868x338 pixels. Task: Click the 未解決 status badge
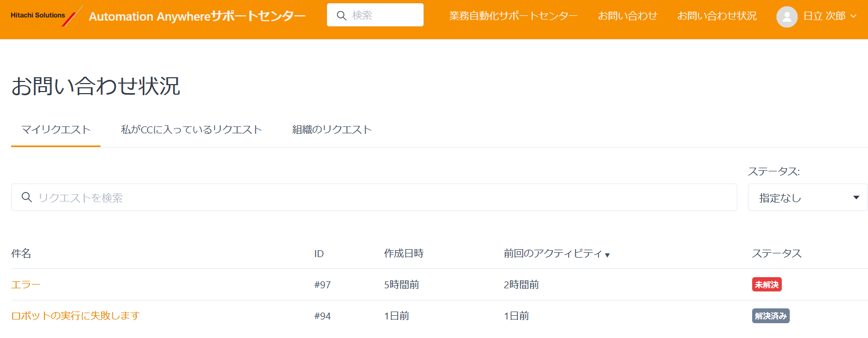pos(766,285)
